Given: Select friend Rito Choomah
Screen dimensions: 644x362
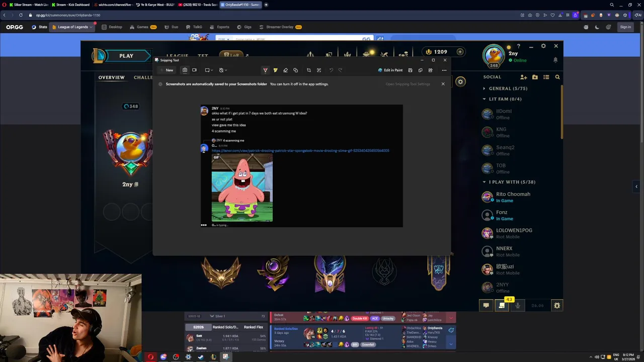Looking at the screenshot, I should (521, 197).
